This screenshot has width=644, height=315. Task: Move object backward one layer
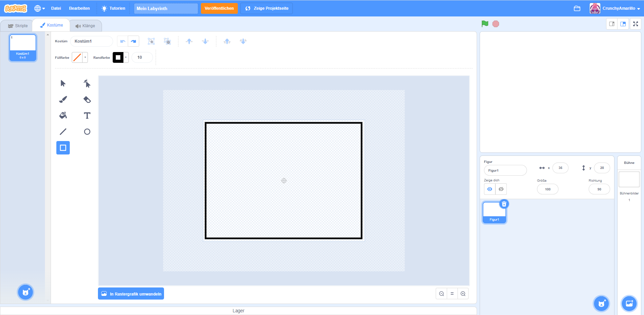(205, 41)
